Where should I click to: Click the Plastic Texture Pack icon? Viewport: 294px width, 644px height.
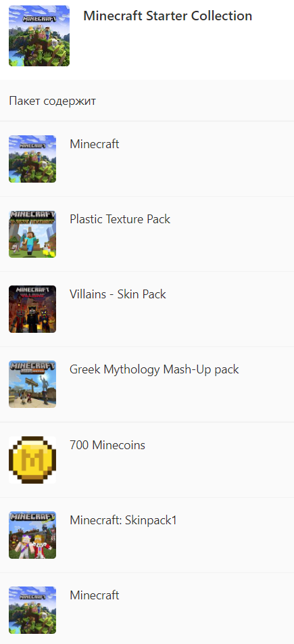tap(32, 234)
